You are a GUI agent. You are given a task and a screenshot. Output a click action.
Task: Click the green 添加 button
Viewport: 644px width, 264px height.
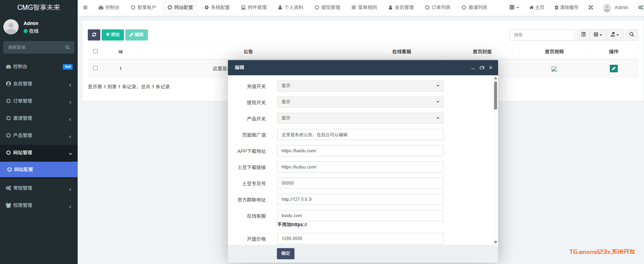[x=113, y=35]
